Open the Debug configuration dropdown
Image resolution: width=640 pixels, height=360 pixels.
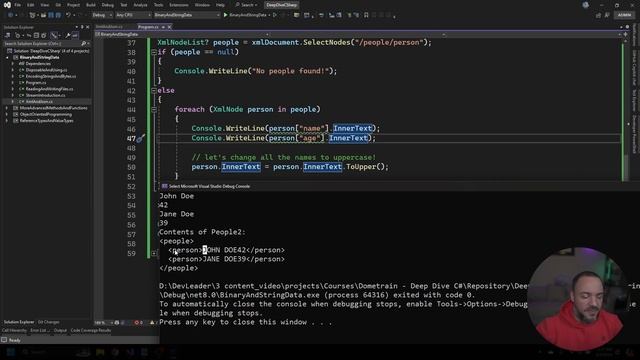click(x=102, y=15)
